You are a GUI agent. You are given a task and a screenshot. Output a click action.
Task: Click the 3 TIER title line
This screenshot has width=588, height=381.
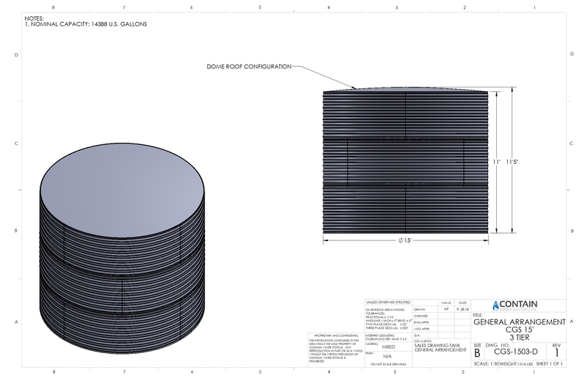(520, 338)
